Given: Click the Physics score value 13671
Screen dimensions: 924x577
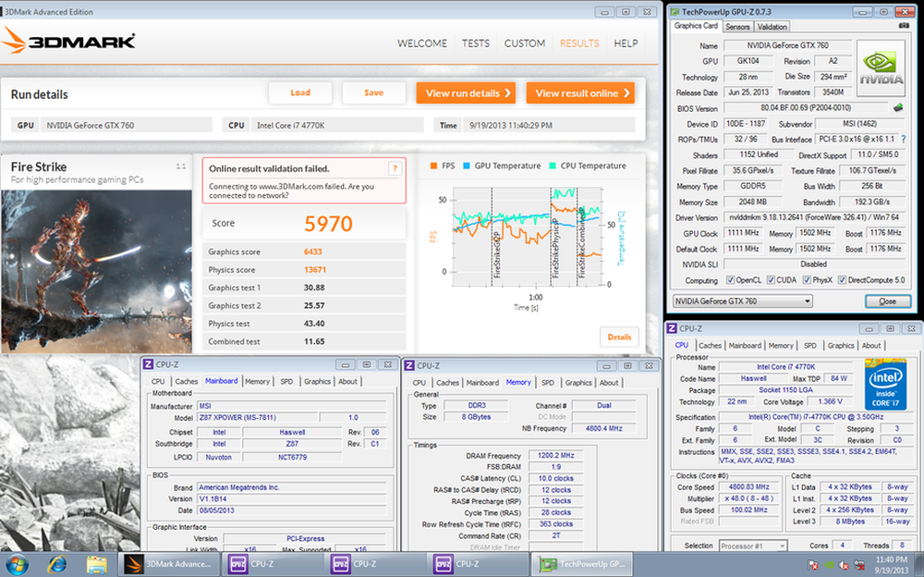Looking at the screenshot, I should pyautogui.click(x=315, y=270).
